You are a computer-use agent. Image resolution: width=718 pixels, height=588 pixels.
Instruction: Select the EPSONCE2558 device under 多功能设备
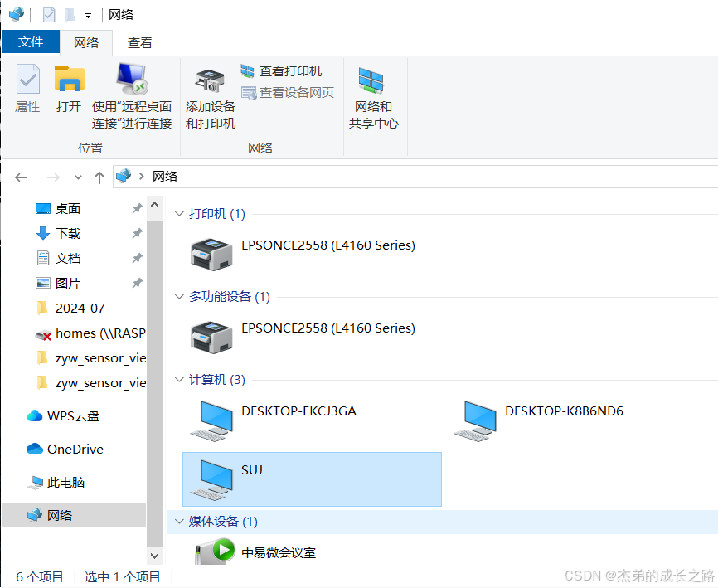click(303, 336)
